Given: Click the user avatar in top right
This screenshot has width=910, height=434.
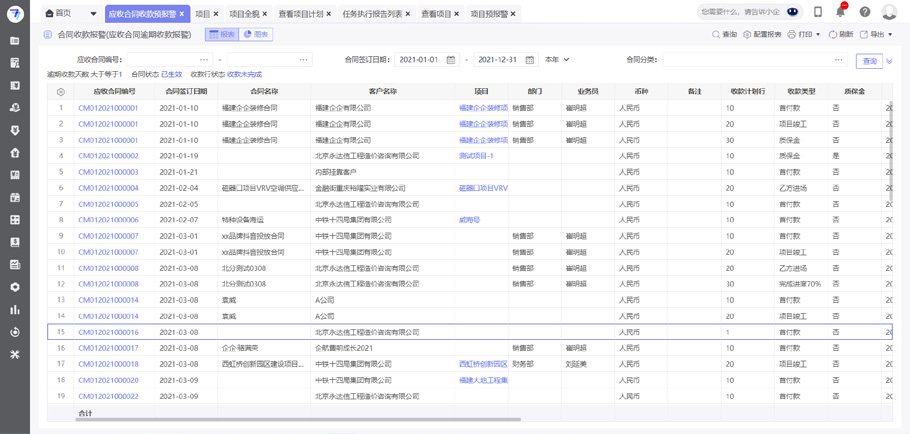Looking at the screenshot, I should click(x=889, y=12).
